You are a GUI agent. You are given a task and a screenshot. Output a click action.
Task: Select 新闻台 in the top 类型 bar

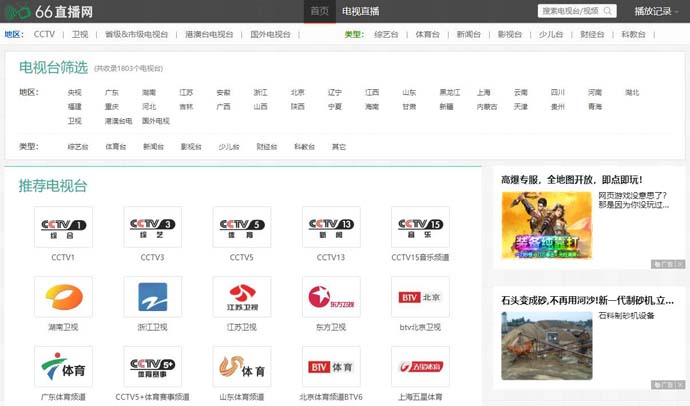[x=469, y=34]
